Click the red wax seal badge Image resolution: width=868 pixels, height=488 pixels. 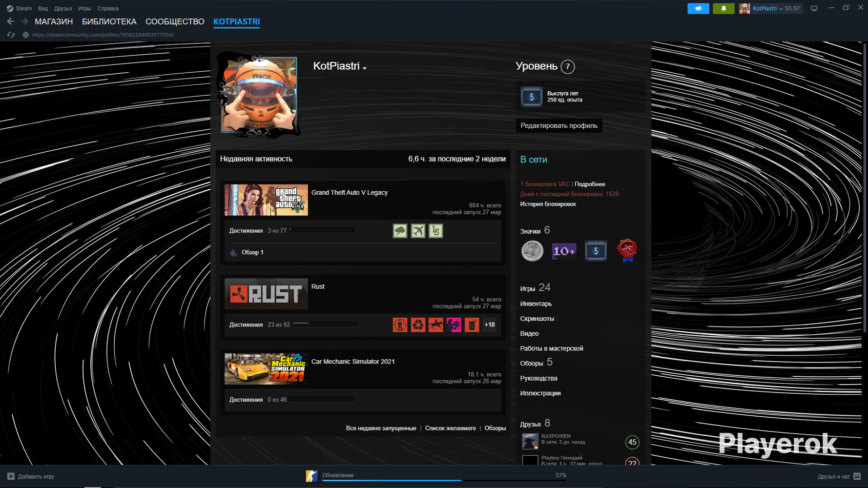[x=627, y=250]
